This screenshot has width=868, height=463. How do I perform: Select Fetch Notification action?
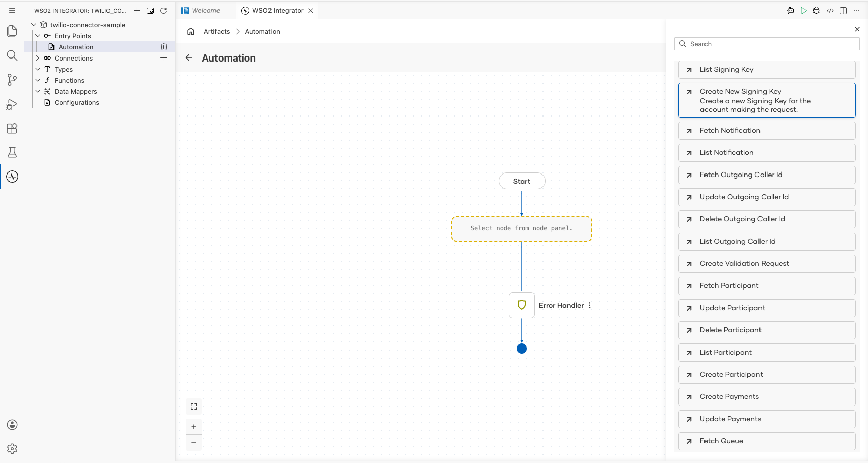[x=767, y=131]
